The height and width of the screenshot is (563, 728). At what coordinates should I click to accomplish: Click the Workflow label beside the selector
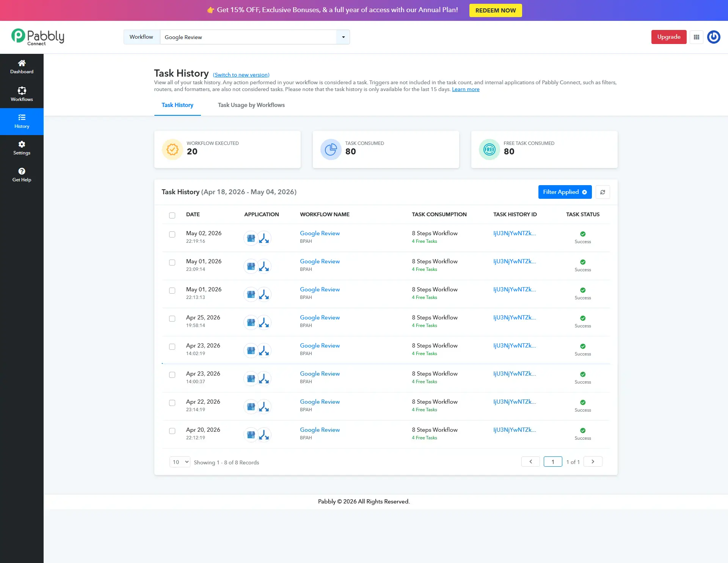[x=141, y=37]
